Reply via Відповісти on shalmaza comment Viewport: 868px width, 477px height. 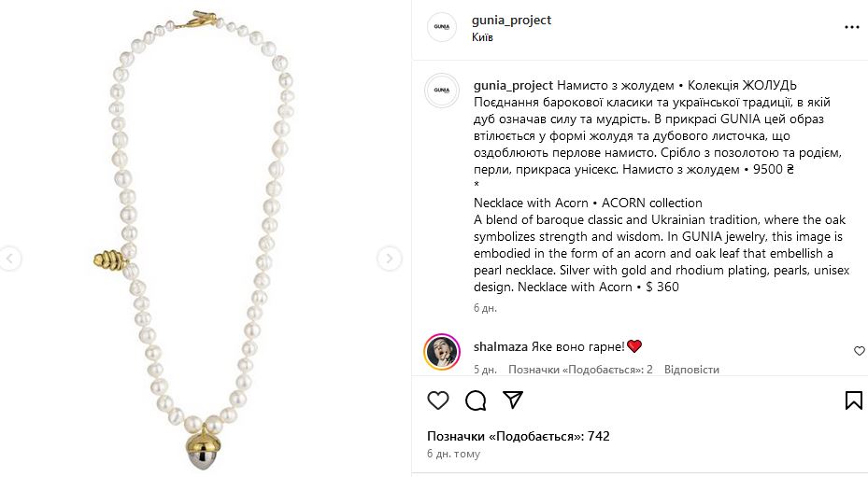(691, 369)
